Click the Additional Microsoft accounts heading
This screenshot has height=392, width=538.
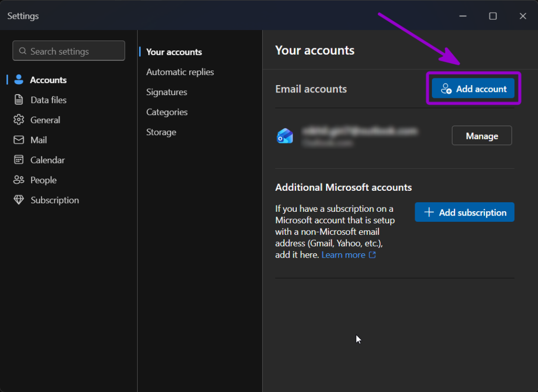[x=344, y=188]
